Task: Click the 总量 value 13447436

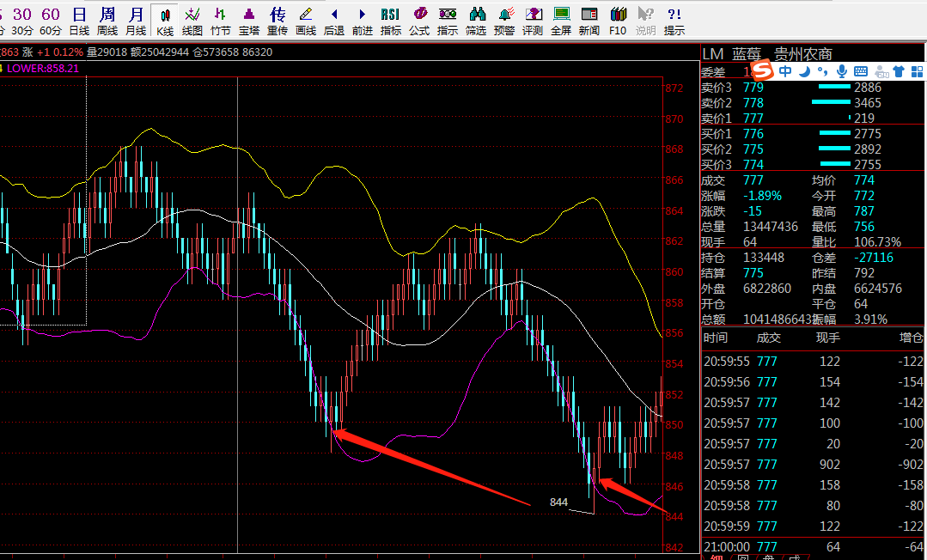Action: 771,227
